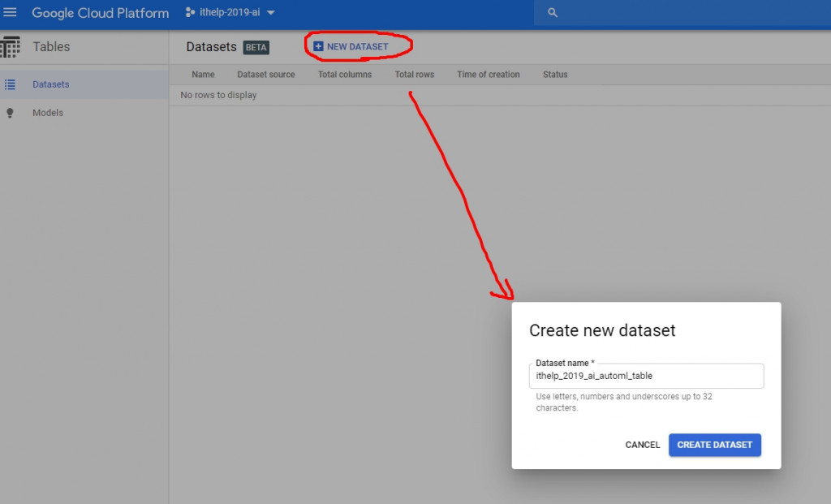Click the Datasets list icon in sidebar
Screen dimensions: 831x504
[x=10, y=84]
